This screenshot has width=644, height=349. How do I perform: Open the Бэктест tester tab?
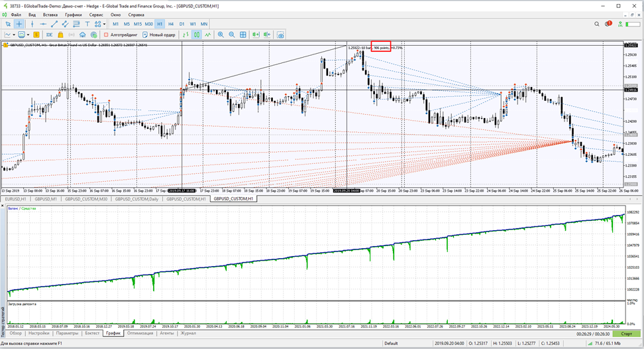tap(92, 333)
